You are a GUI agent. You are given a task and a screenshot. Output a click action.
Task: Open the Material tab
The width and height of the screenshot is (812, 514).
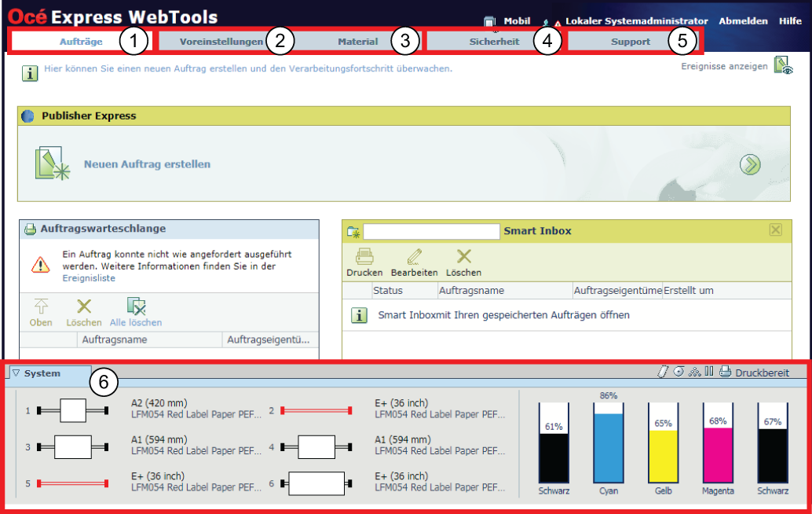click(x=358, y=42)
